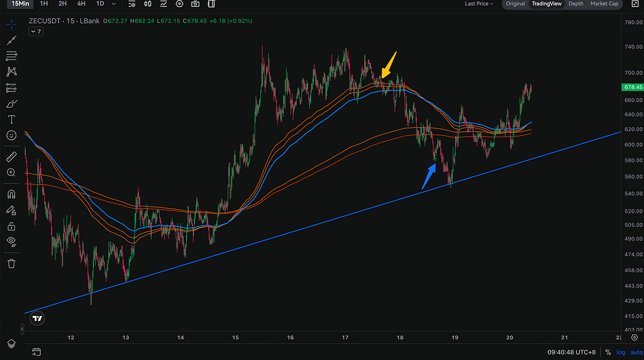Select the TradingView chart view
The height and width of the screenshot is (360, 644).
[547, 4]
